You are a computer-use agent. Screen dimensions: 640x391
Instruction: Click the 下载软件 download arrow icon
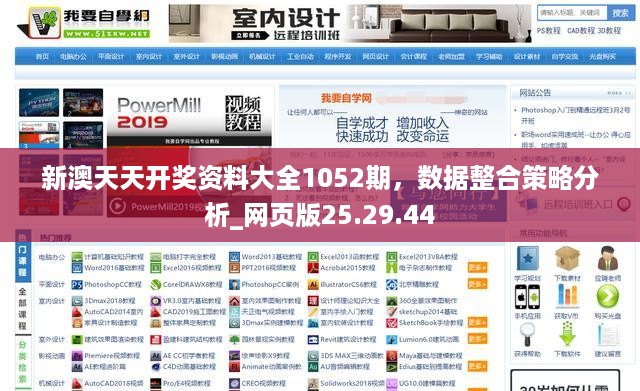(x=567, y=334)
